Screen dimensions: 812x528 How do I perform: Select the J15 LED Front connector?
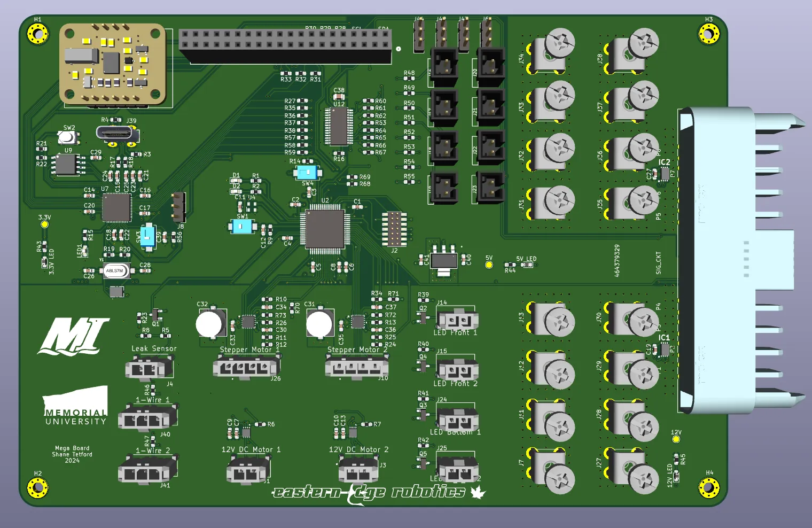tap(457, 369)
